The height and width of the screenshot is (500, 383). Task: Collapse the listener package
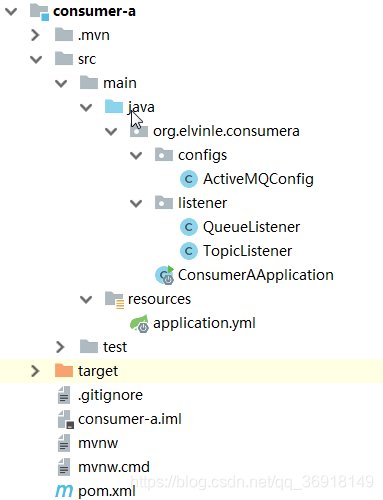[x=136, y=203]
